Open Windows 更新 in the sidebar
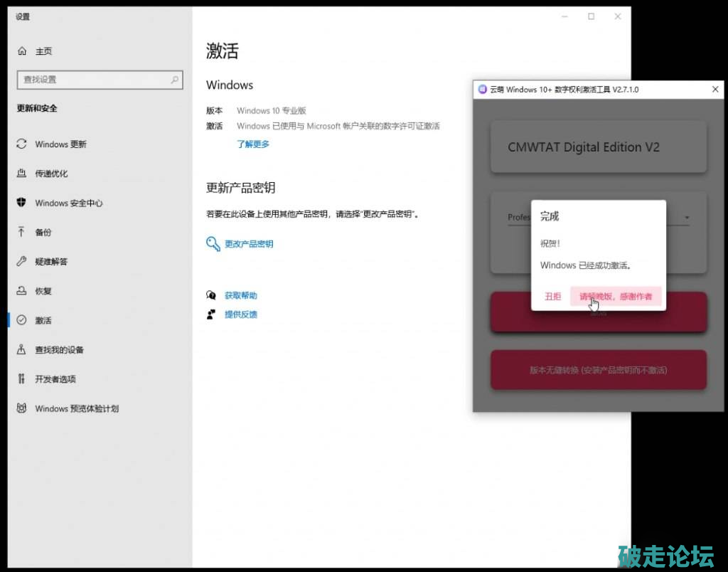This screenshot has height=572, width=728. click(x=60, y=144)
